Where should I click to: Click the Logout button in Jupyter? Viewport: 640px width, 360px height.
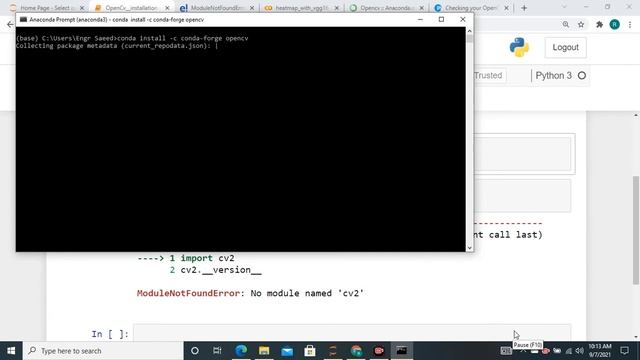(x=565, y=47)
